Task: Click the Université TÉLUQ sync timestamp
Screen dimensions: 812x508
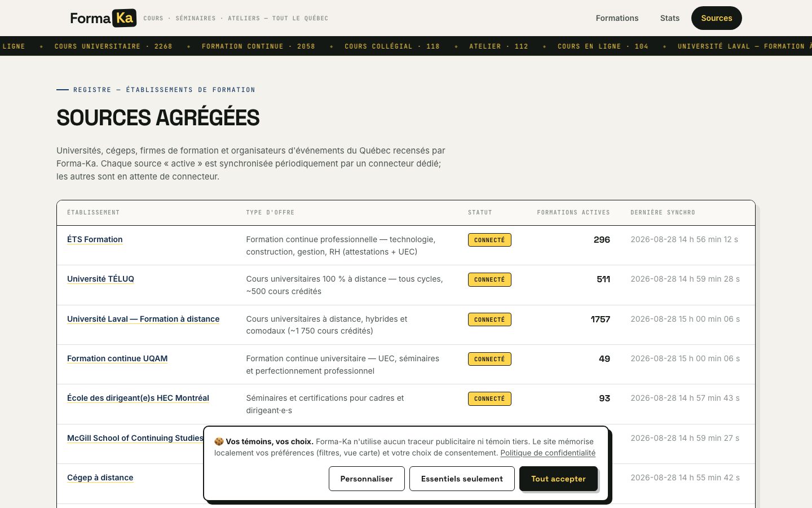Action: tap(685, 279)
